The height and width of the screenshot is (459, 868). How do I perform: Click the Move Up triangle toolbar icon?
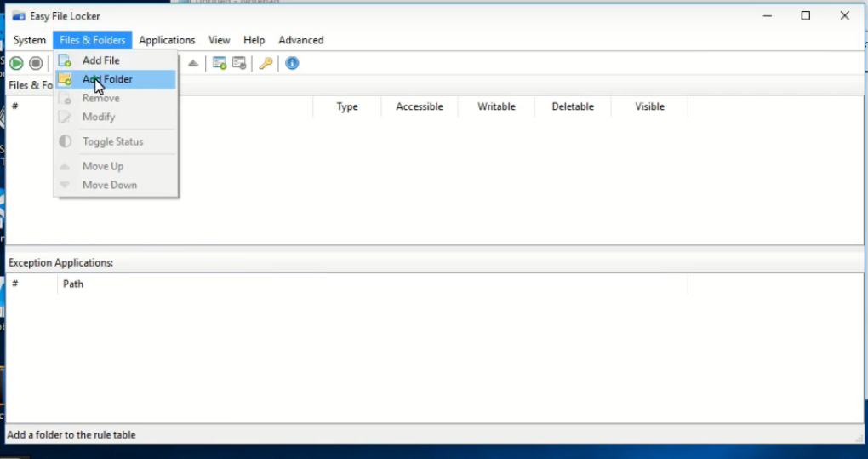point(192,63)
